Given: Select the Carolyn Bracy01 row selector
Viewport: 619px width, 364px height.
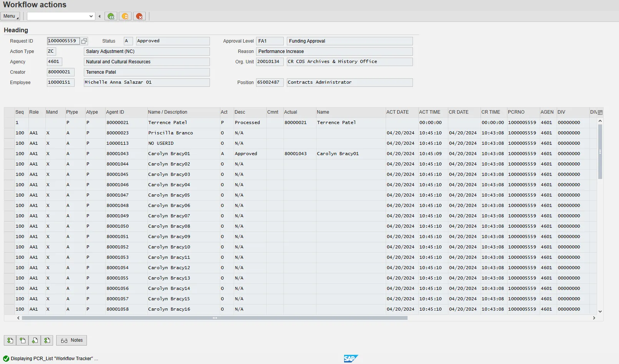Looking at the screenshot, I should pos(9,154).
